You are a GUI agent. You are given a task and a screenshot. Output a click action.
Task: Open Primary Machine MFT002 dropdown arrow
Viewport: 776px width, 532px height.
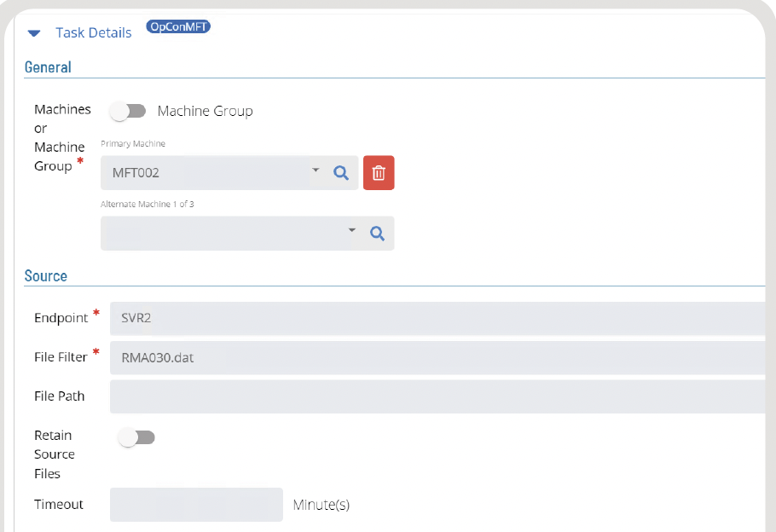[x=316, y=171]
